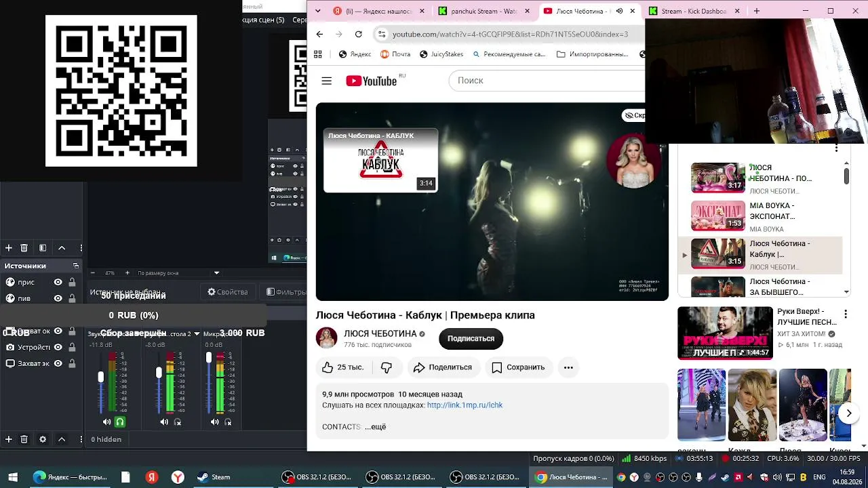Show next related shorts with arrow

pos(848,413)
